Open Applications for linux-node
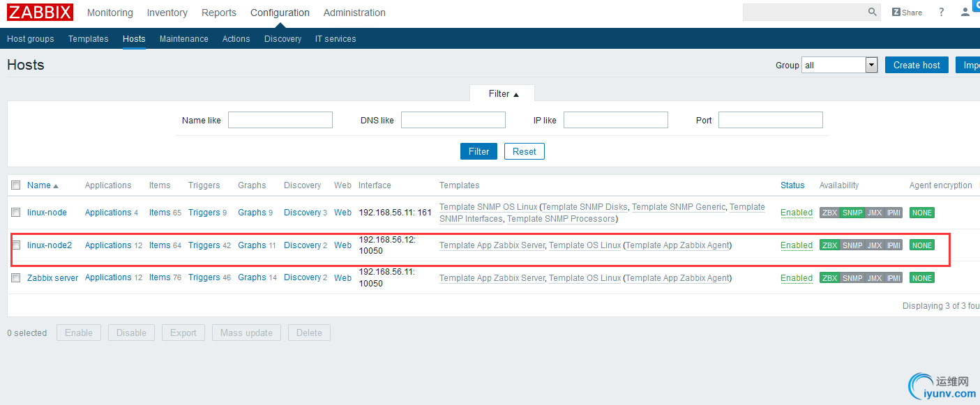Screen dimensions: 980x405 (108, 213)
